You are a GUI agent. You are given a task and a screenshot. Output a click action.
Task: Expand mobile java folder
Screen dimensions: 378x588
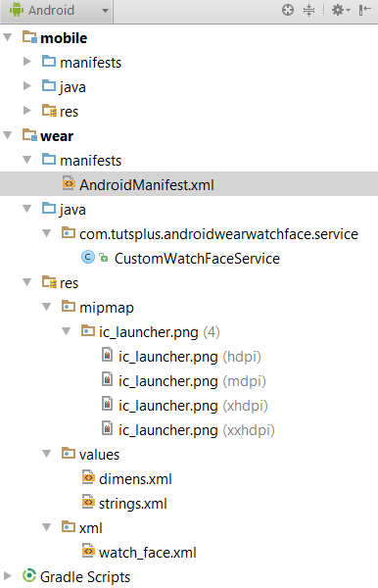pos(27,86)
